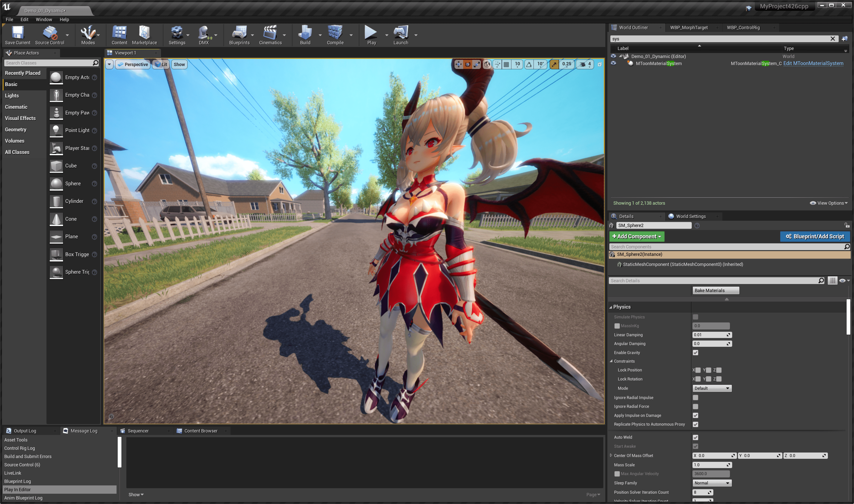Hide MToonMaterialSystem using its eye icon

613,63
